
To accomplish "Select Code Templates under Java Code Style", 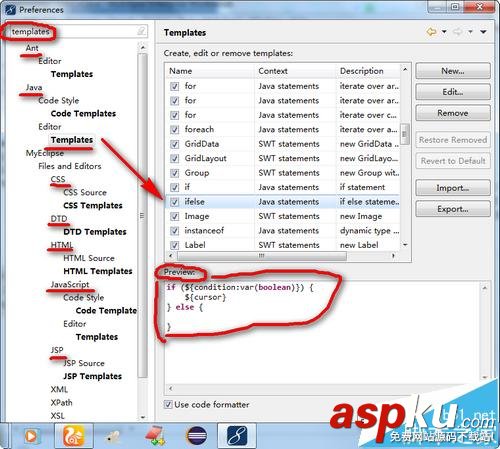I will coord(83,114).
